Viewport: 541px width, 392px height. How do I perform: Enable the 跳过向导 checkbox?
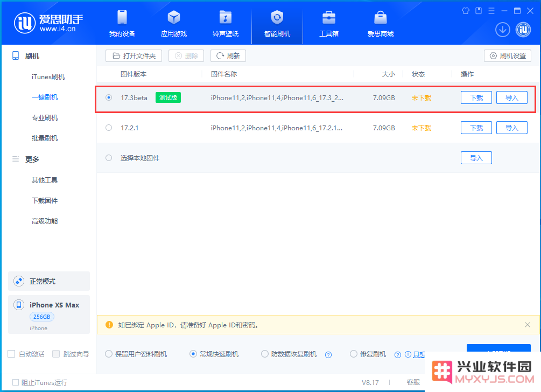[x=56, y=354]
